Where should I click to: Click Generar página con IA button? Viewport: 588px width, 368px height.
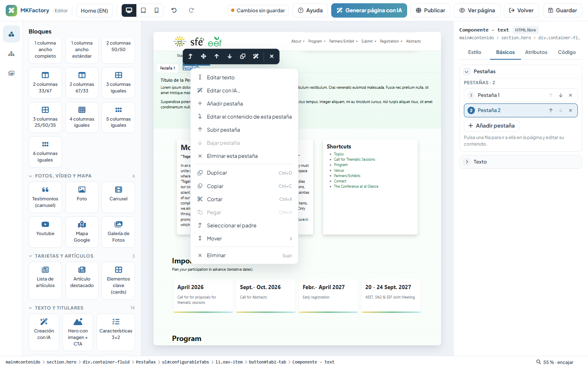tap(369, 10)
